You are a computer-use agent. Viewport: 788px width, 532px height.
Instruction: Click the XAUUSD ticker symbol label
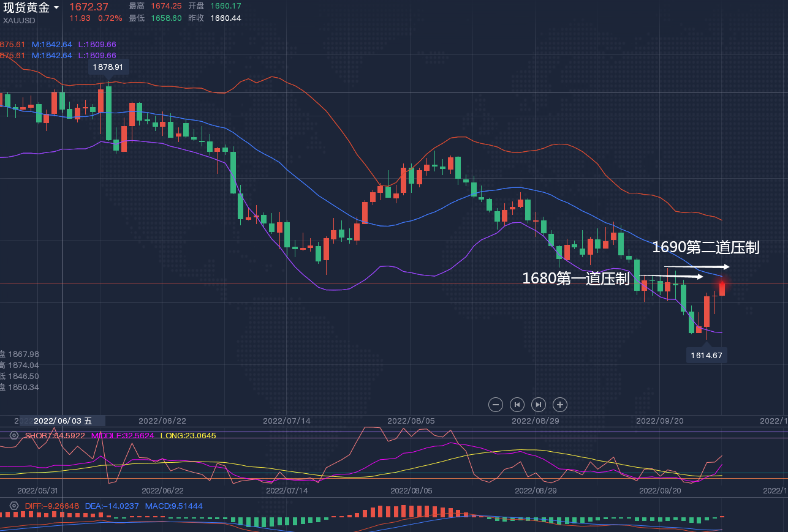tap(20, 20)
